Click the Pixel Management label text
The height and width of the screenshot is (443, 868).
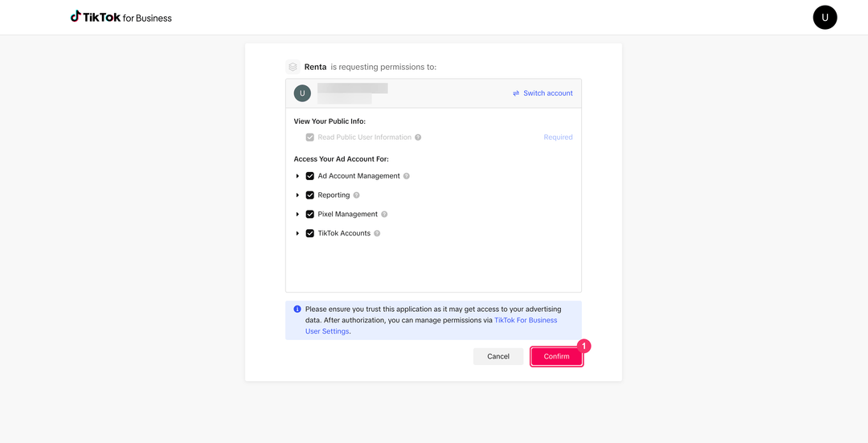click(x=348, y=215)
